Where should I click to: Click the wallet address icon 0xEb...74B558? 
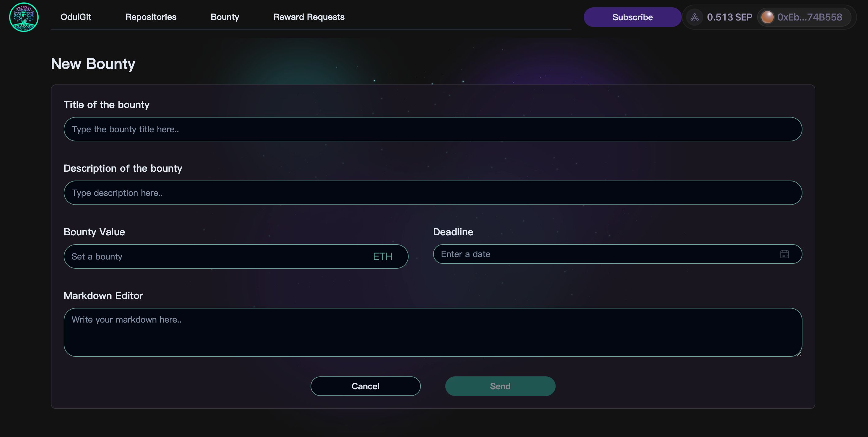[767, 17]
